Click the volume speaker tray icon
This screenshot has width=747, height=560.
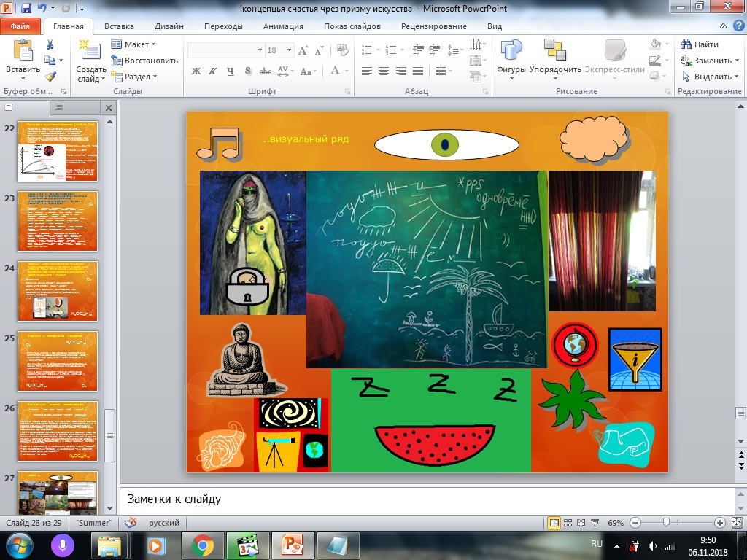tap(652, 546)
